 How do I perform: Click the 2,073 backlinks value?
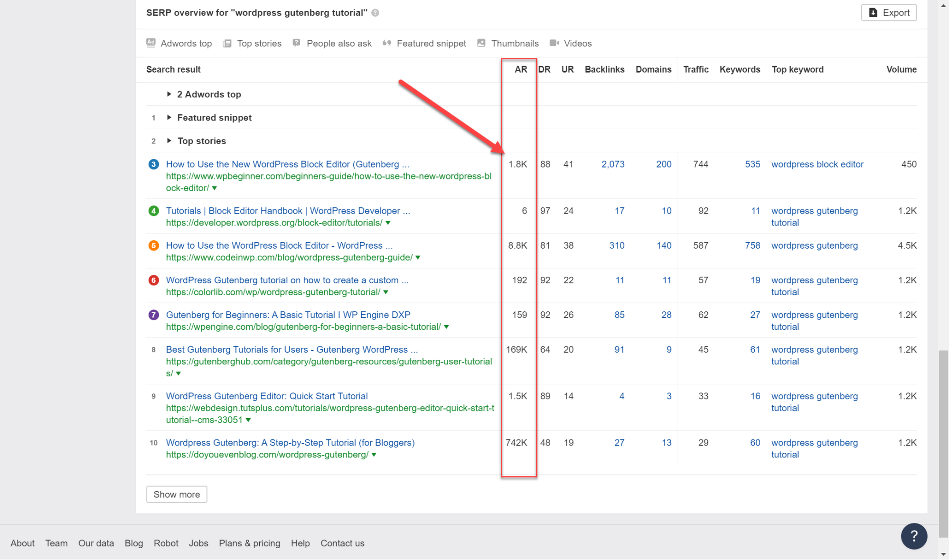click(x=613, y=164)
